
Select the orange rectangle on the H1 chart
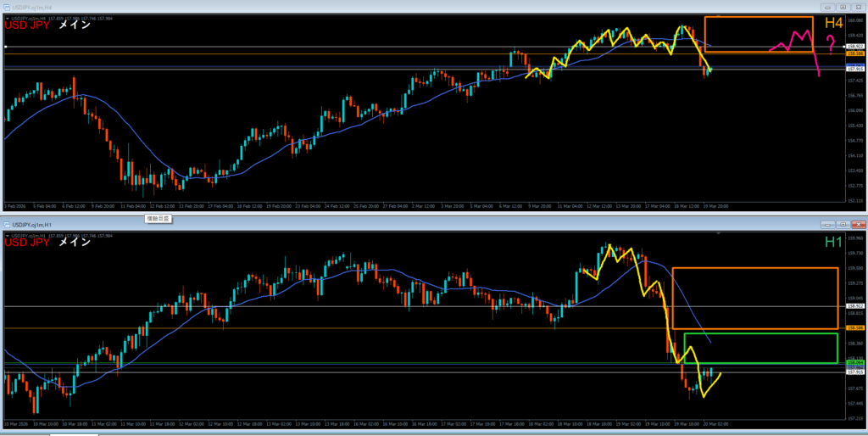pos(672,297)
